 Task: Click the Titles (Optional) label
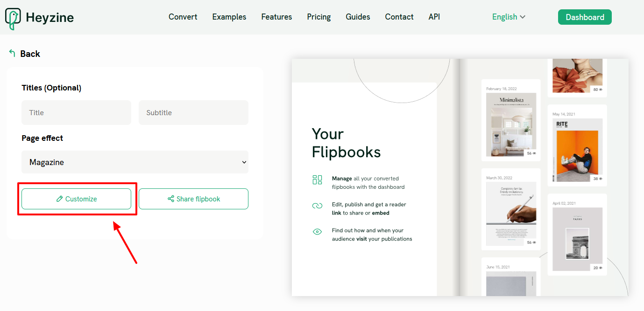[51, 88]
